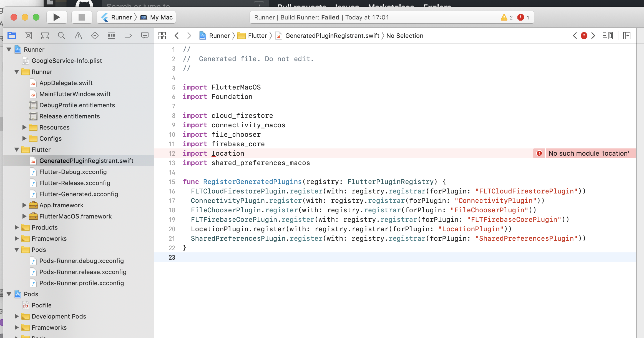
Task: Collapse the Runner folder group
Action: 17,72
